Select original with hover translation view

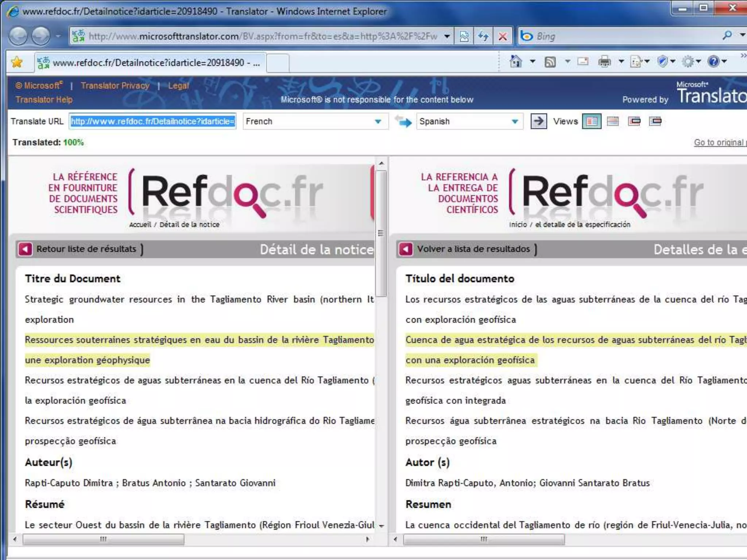[634, 121]
